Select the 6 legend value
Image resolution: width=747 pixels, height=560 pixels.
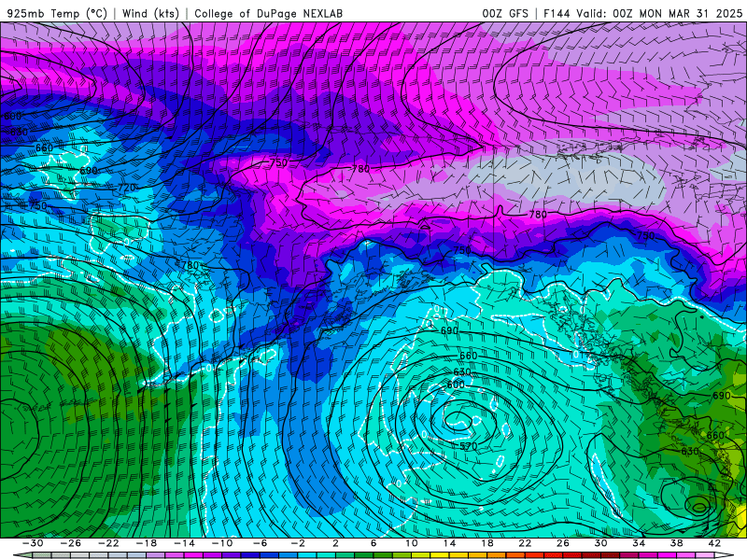tap(373, 543)
